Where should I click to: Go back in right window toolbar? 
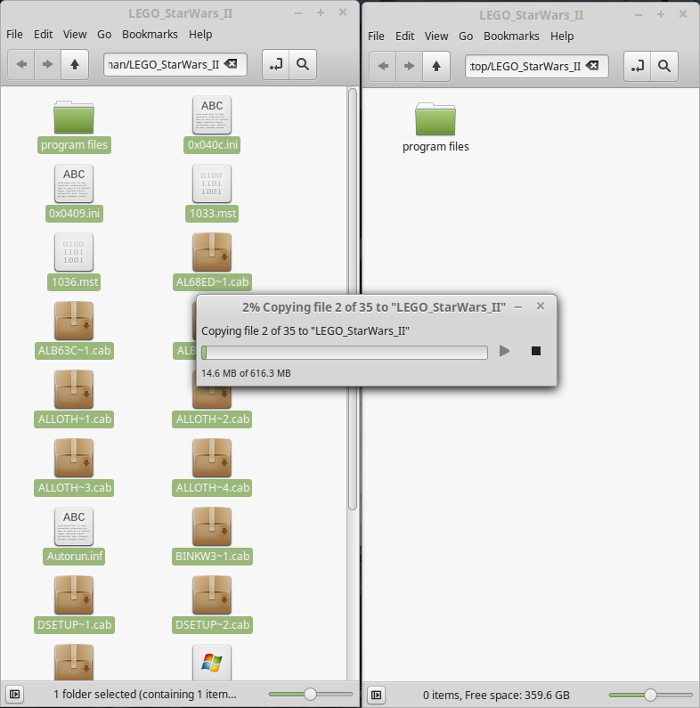point(383,66)
